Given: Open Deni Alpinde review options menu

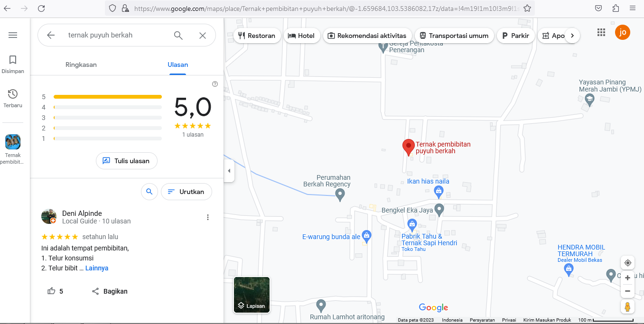Looking at the screenshot, I should tap(207, 217).
